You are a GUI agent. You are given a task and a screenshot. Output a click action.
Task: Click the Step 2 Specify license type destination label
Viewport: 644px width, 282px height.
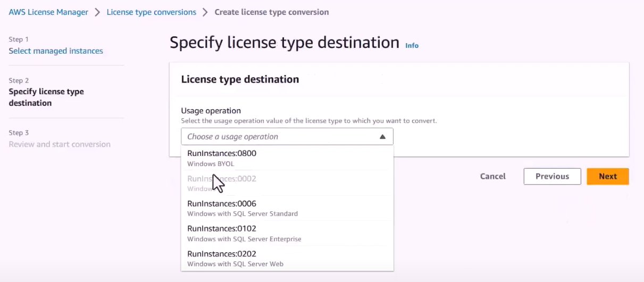click(46, 97)
